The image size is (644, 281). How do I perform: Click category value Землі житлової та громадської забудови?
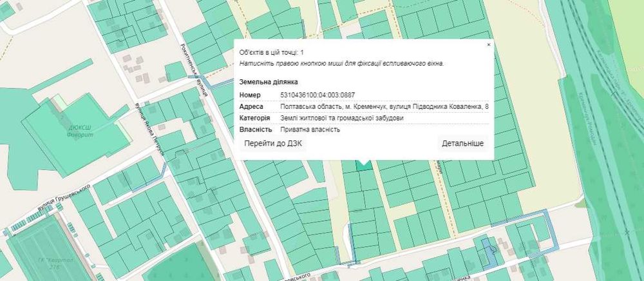pyautogui.click(x=342, y=119)
